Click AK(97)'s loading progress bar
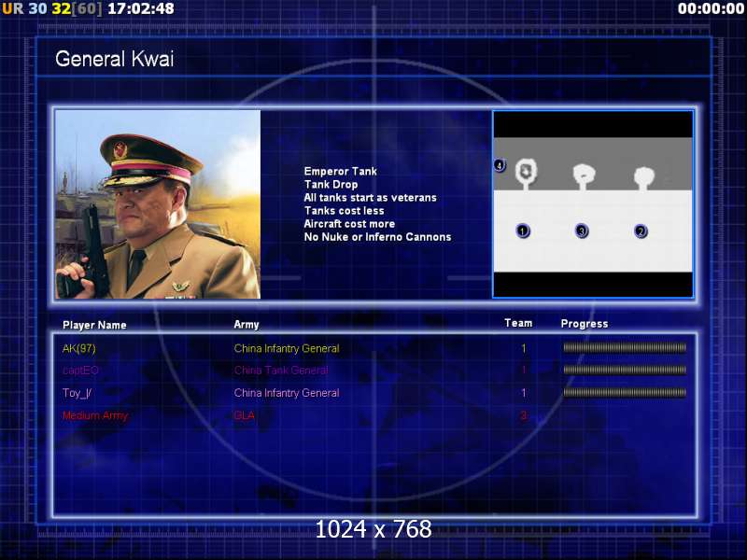The width and height of the screenshot is (747, 560). pos(625,347)
